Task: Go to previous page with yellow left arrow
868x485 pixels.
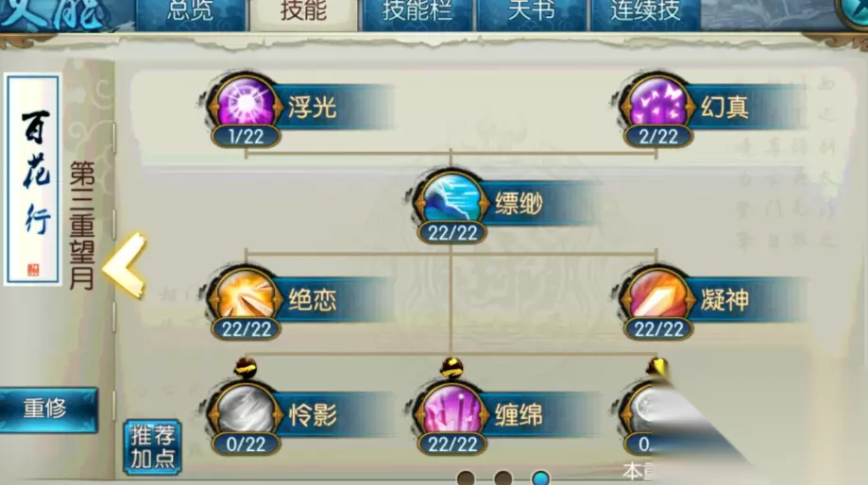Action: tap(125, 265)
